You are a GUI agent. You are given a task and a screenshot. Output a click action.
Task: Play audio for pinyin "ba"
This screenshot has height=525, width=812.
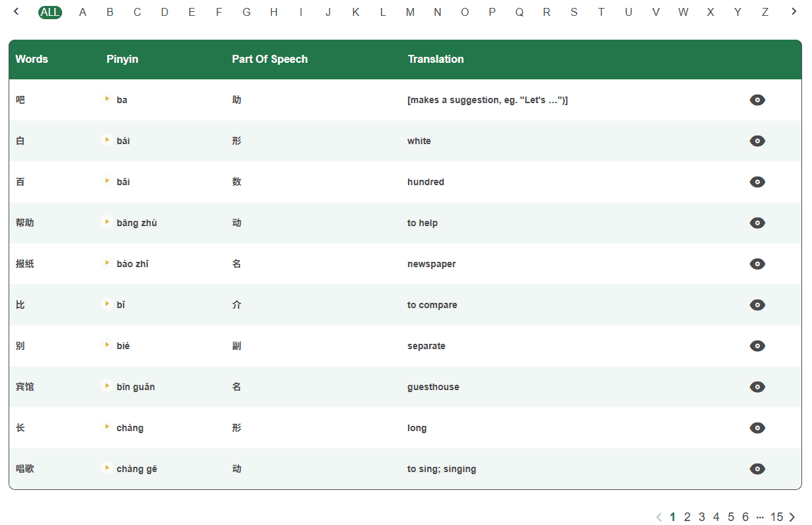click(x=106, y=100)
